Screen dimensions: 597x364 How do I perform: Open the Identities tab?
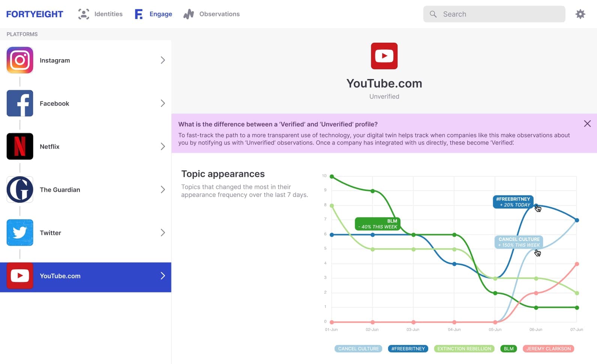(100, 14)
